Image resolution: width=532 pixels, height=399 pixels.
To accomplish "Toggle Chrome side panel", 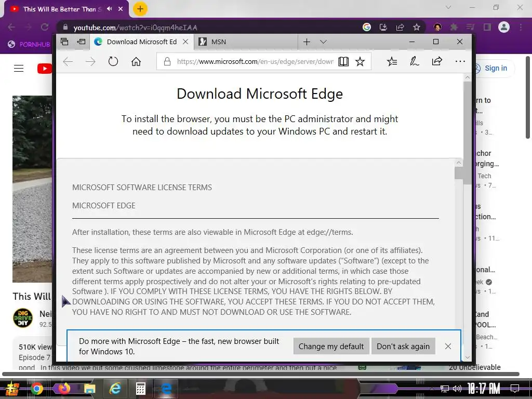I will (x=487, y=27).
